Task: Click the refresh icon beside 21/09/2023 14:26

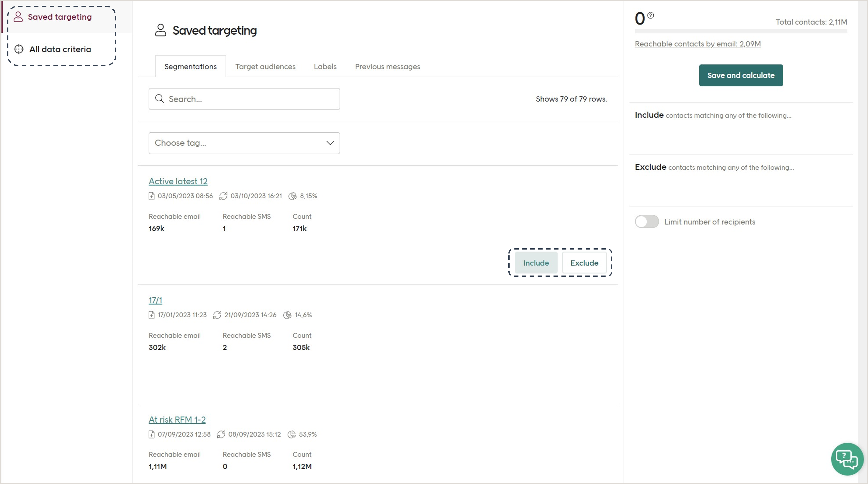Action: [x=217, y=315]
